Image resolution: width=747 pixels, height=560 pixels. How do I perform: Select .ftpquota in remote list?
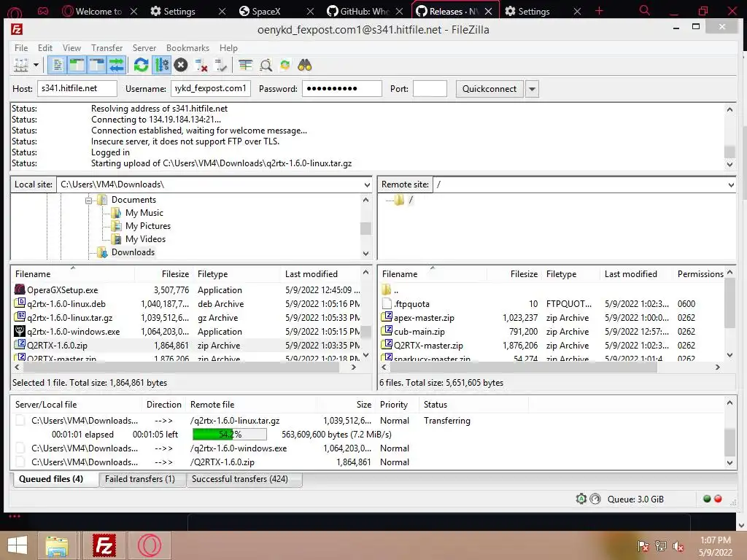click(411, 304)
